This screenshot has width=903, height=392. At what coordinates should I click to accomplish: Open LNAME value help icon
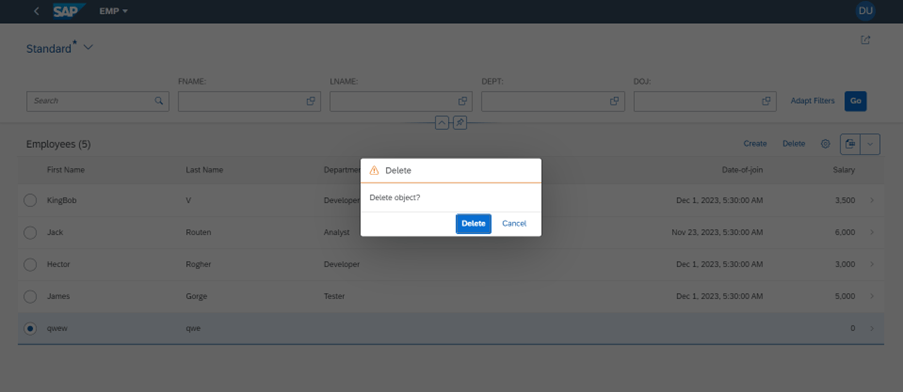pos(462,101)
